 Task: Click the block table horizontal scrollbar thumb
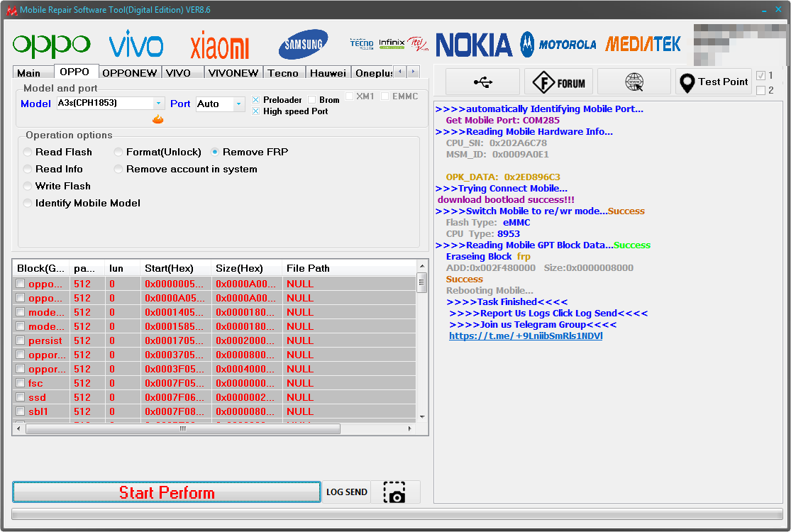(x=183, y=428)
